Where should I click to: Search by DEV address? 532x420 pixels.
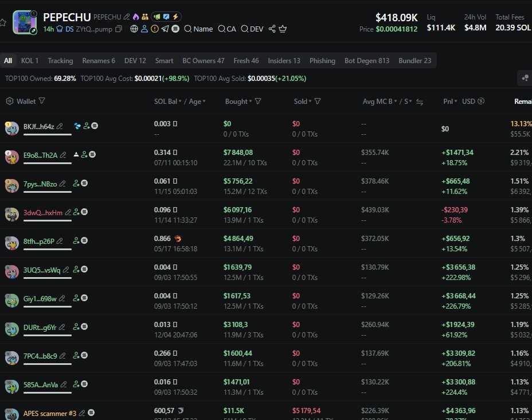(x=252, y=29)
